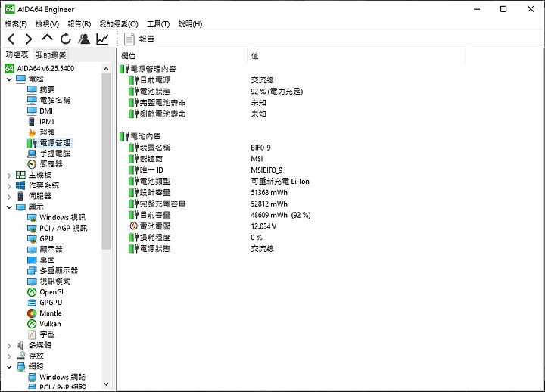The image size is (545, 392).
Task: Open the Vulkan tree item
Action: (50, 324)
